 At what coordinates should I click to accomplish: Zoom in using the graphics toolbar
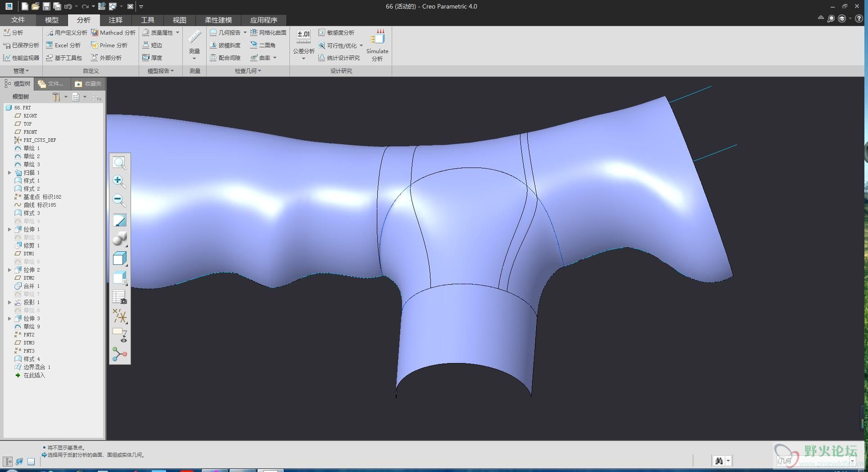click(x=119, y=181)
